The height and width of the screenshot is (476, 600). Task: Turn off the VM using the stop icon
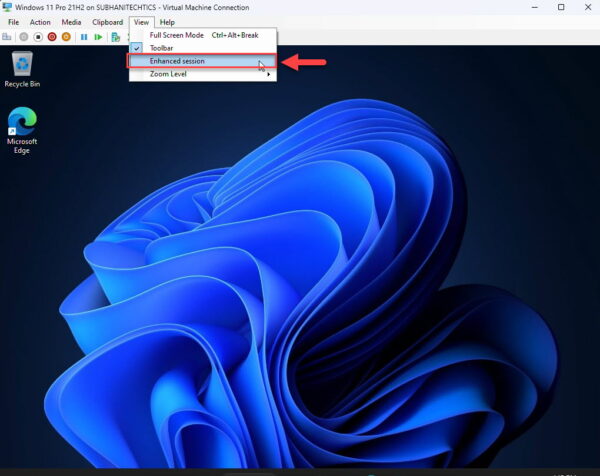point(38,37)
